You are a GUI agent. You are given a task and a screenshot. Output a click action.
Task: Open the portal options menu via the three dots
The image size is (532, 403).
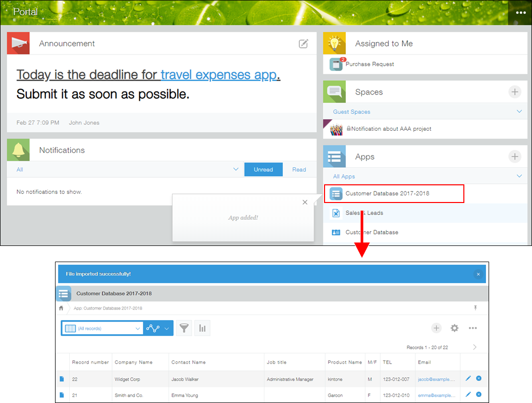520,12
